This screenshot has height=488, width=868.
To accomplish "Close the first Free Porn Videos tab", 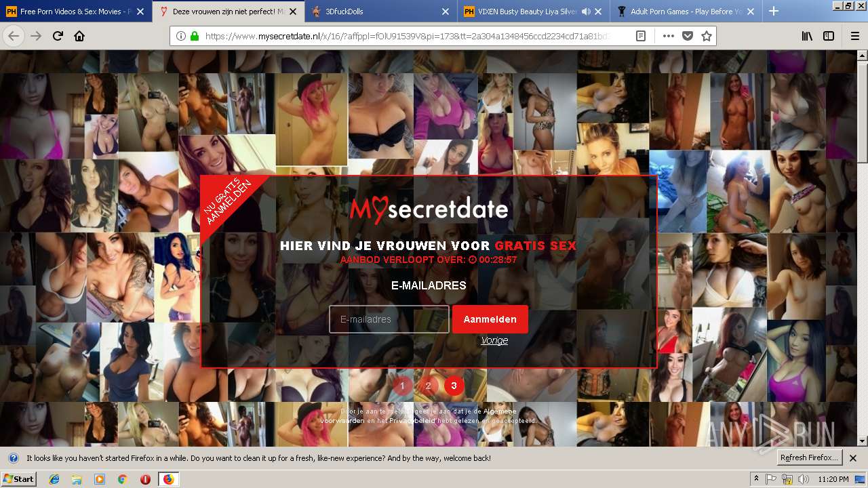I will click(x=140, y=12).
